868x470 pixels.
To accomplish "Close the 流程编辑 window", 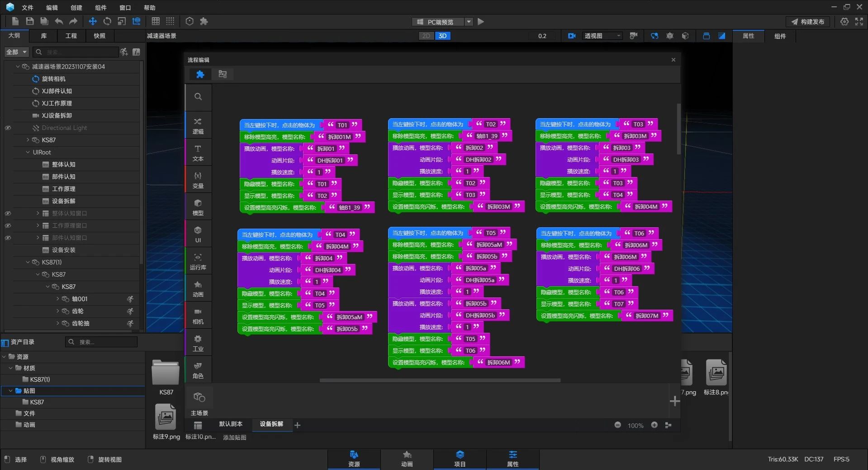I will (x=673, y=60).
